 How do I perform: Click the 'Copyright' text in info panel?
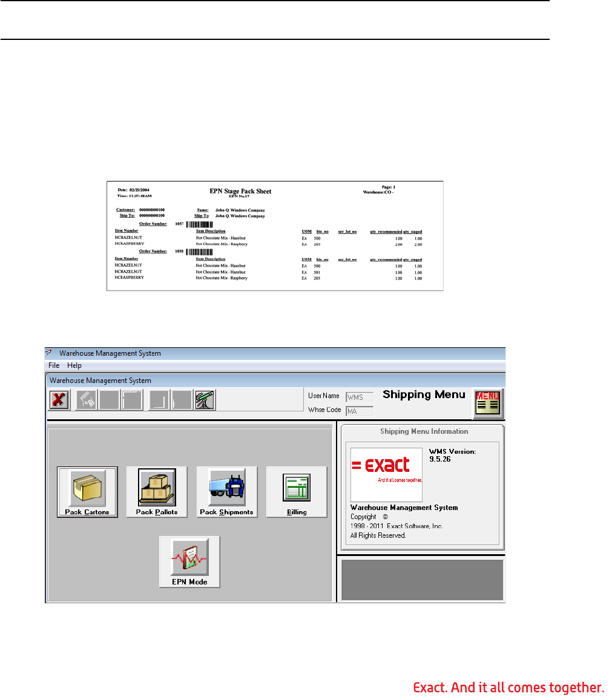coord(363,517)
